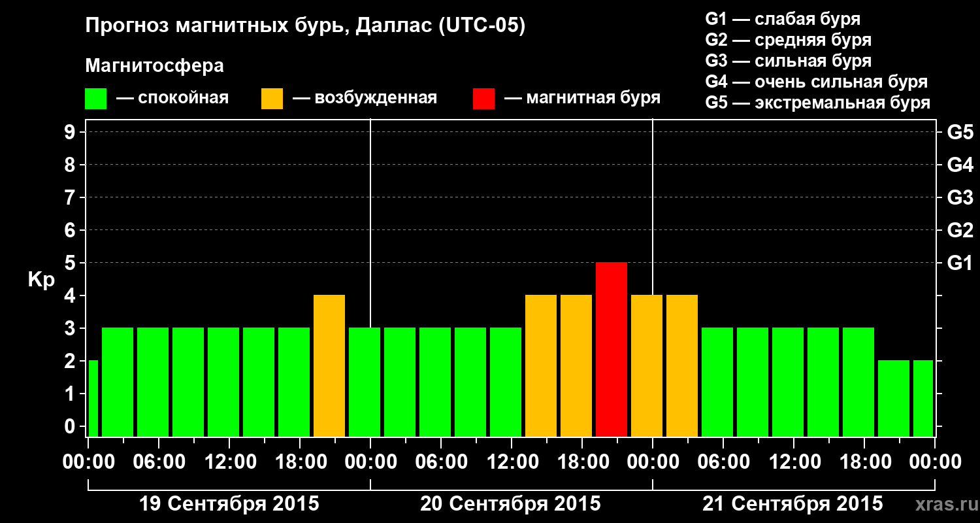This screenshot has height=523, width=980.
Task: Click right-axis 'G1' label beside Kp 5 line
Action: point(960,263)
